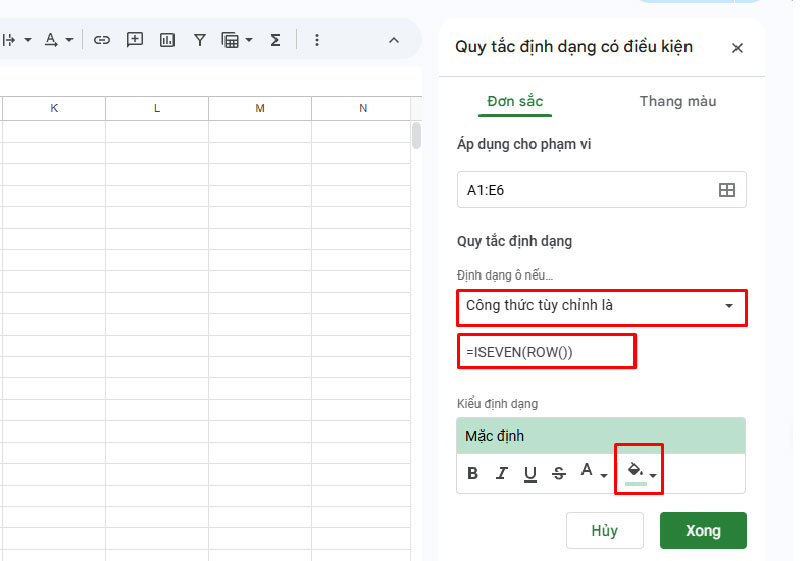Click the functions sigma icon
800x561 pixels.
pyautogui.click(x=275, y=40)
